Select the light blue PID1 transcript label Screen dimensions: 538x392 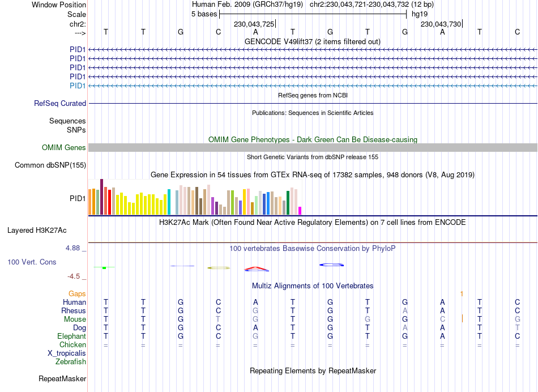pyautogui.click(x=78, y=86)
